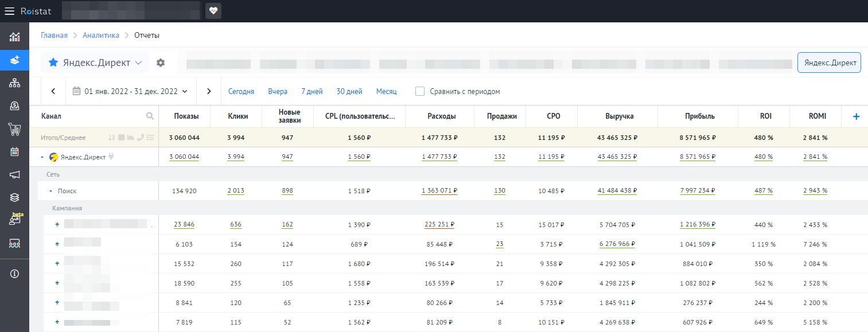The width and height of the screenshot is (868, 332).
Task: Click the 225 251 ₽ expenses cell
Action: click(x=439, y=225)
